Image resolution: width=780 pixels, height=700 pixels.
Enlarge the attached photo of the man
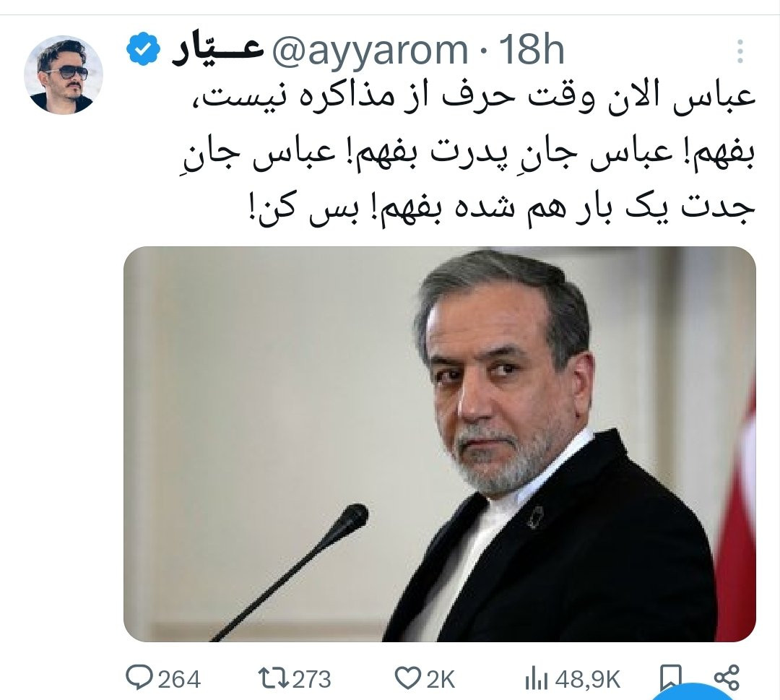440,444
